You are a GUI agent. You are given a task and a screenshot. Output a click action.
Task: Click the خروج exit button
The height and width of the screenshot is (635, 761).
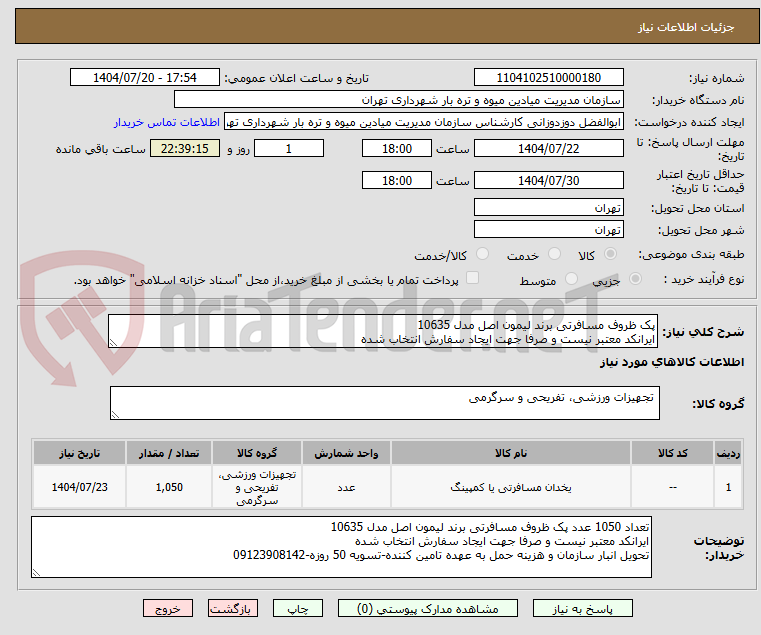pyautogui.click(x=168, y=608)
